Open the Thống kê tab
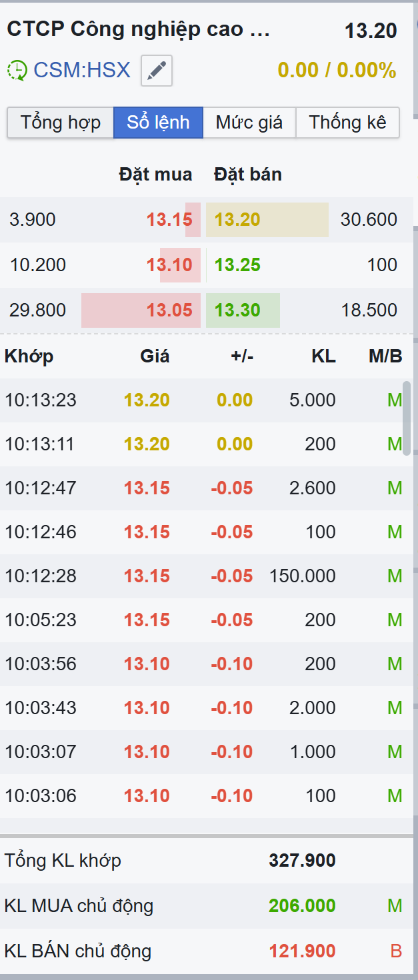418x980 pixels. coord(347,123)
